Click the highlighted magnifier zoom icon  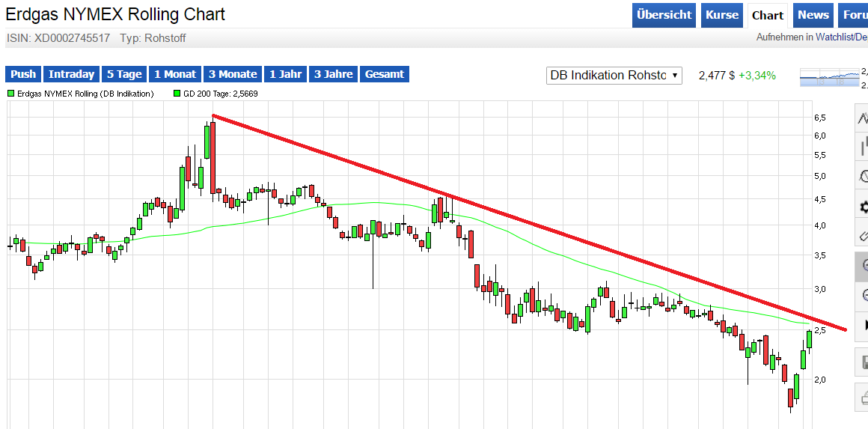[x=862, y=266]
